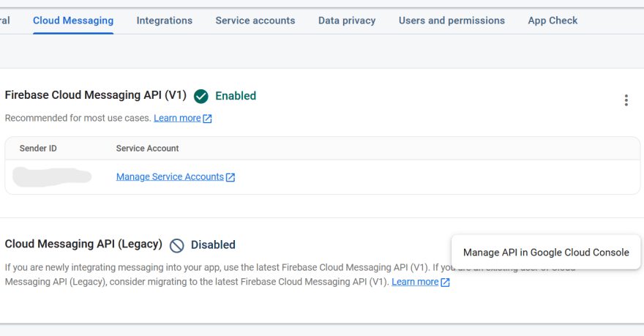Click the Disabled status icon for Legacy API
The height and width of the screenshot is (336, 644).
pos(177,246)
